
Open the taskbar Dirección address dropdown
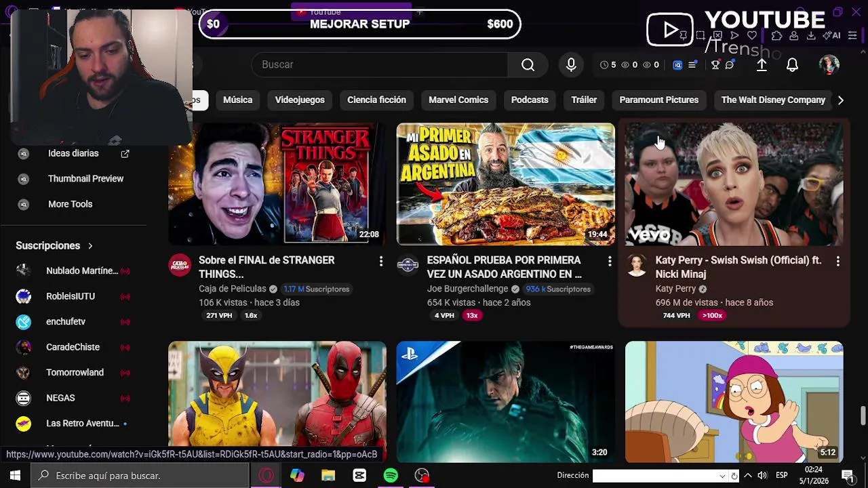tap(722, 476)
